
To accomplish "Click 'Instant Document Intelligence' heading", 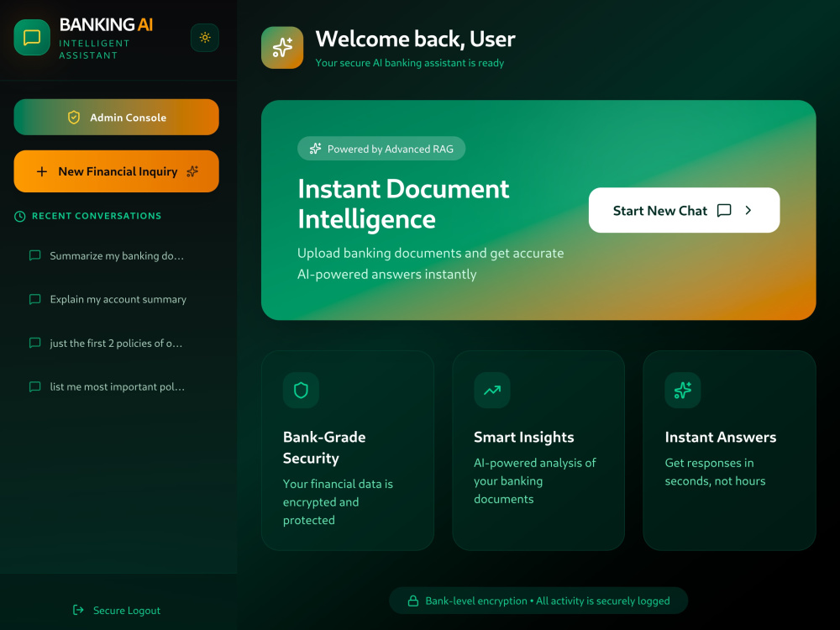I will coord(403,204).
